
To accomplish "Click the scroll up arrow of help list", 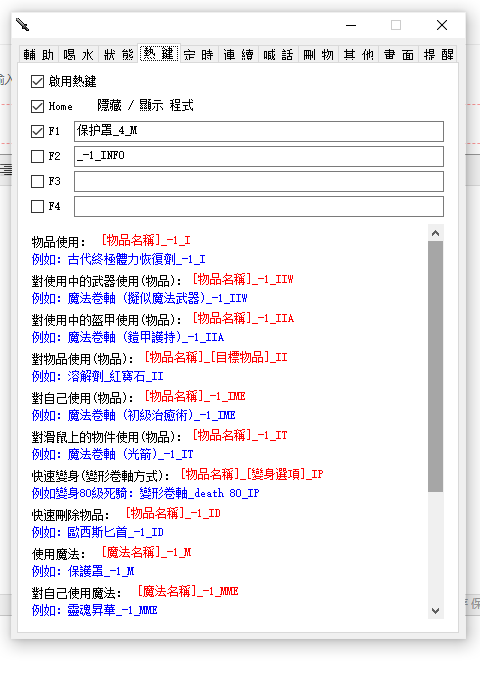I will click(435, 233).
